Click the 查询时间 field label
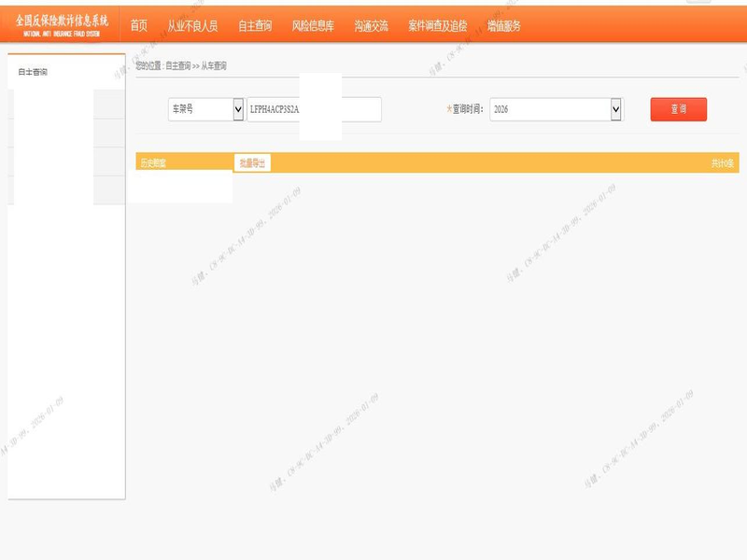 (467, 109)
